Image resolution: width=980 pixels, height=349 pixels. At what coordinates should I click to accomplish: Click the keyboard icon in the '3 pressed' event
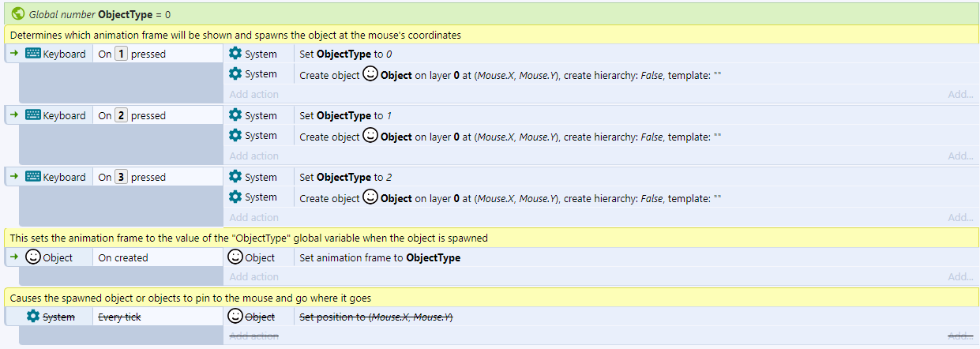click(33, 177)
